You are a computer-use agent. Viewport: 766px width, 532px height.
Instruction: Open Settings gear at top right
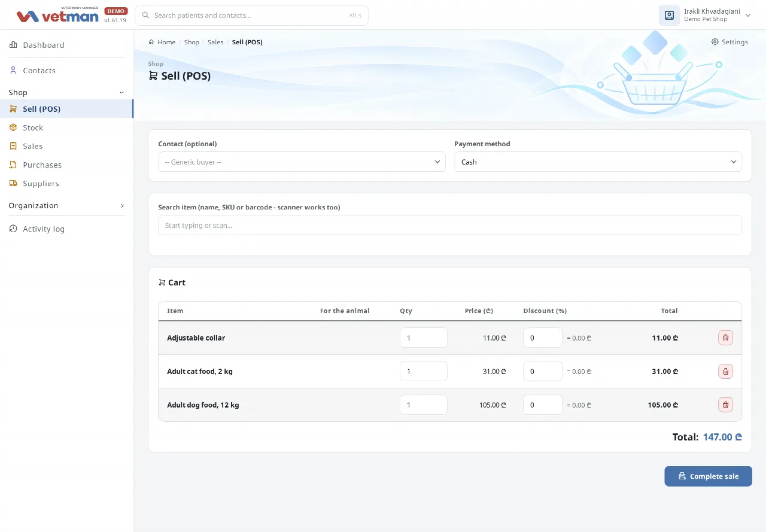[x=715, y=42]
